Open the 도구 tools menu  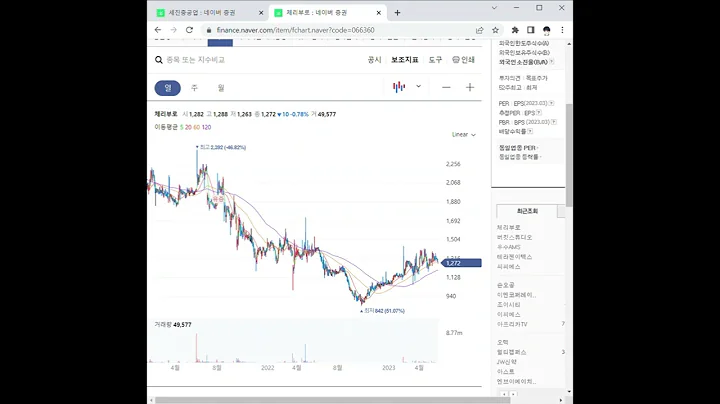point(435,60)
